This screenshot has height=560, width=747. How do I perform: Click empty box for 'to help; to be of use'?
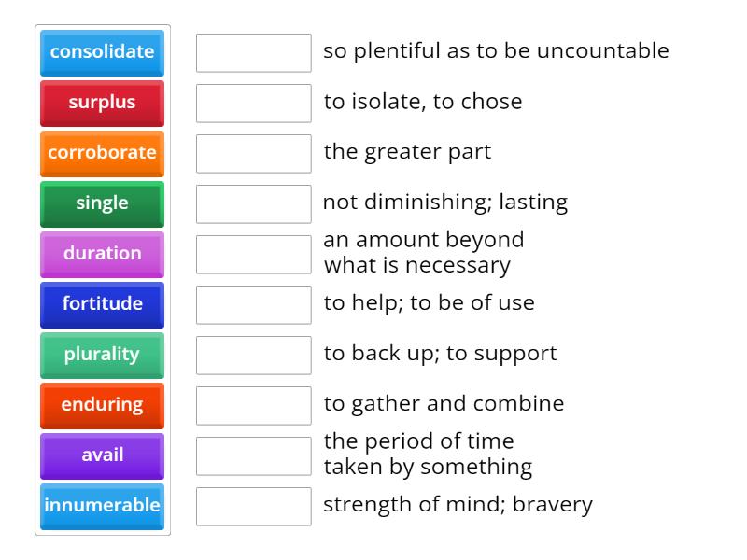254,304
